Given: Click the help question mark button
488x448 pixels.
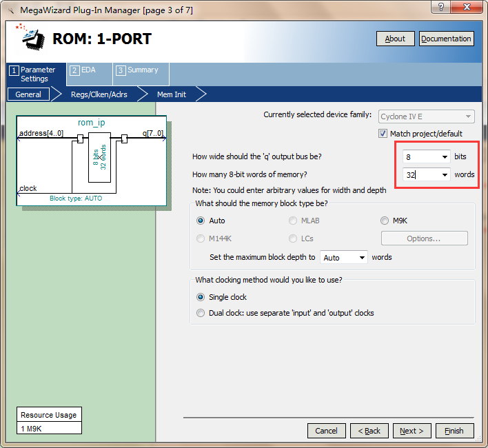Looking at the screenshot, I should pyautogui.click(x=440, y=7).
